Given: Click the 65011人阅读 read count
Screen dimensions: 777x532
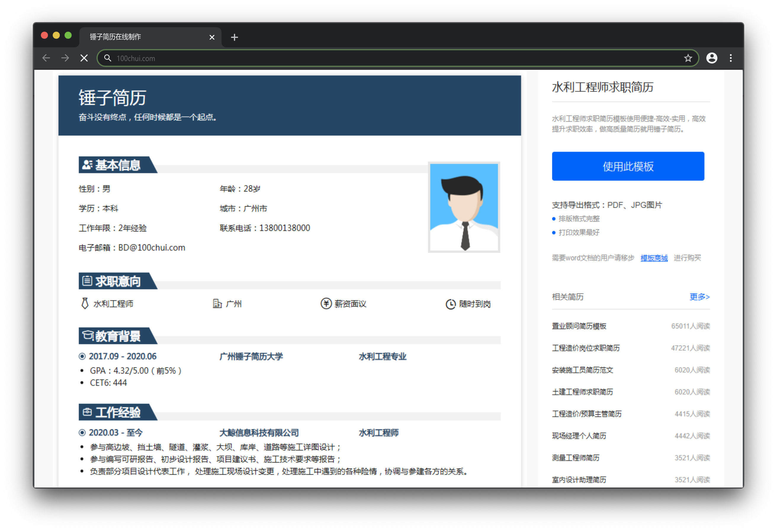Looking at the screenshot, I should [x=691, y=326].
